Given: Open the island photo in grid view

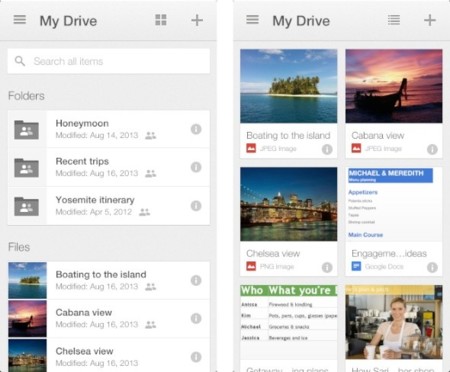Looking at the screenshot, I should click(x=289, y=86).
